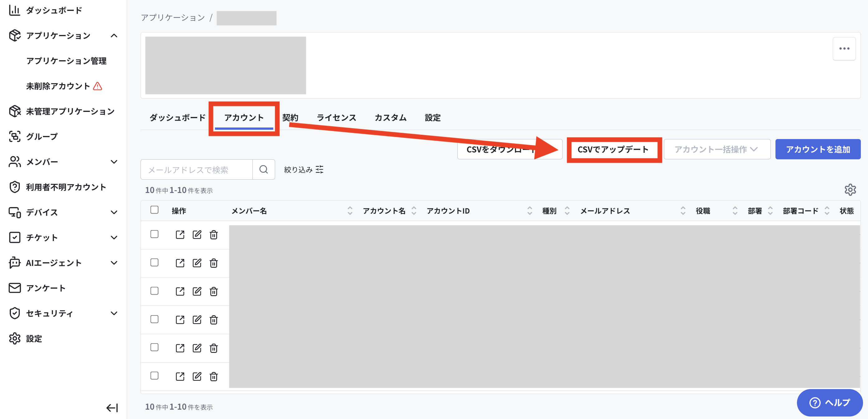Click the アカウントを追加 button
Viewport: 868px width, 419px height.
(818, 149)
